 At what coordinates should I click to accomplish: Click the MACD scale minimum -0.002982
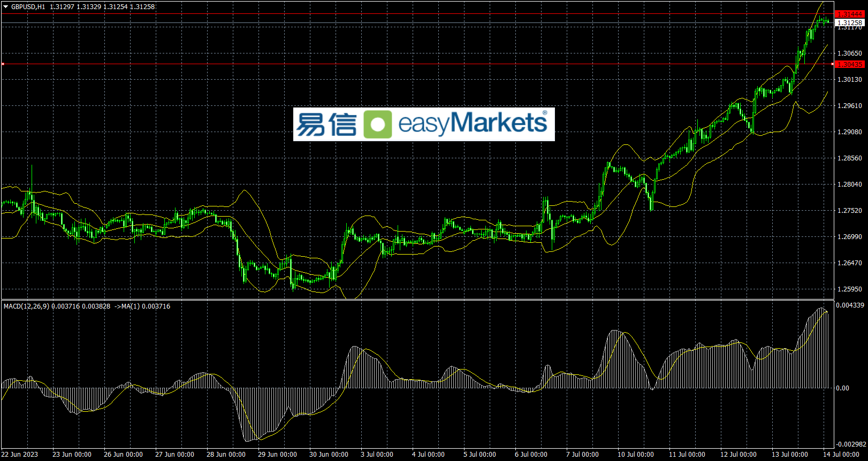[x=851, y=444]
